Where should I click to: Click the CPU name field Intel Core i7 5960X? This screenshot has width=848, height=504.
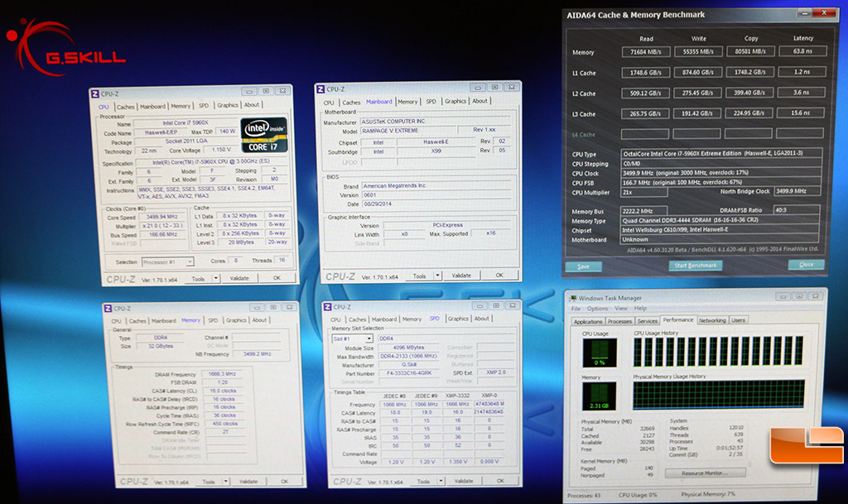coord(185,123)
